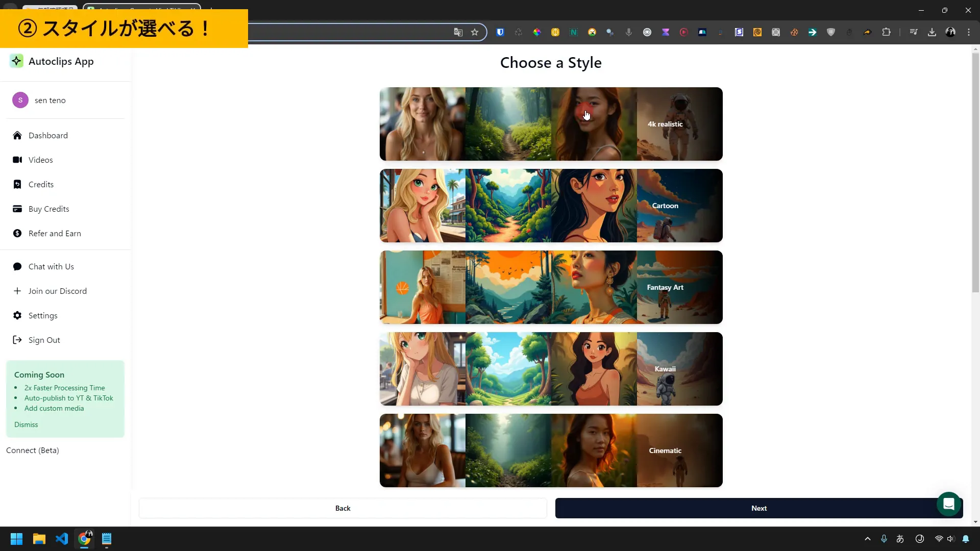The height and width of the screenshot is (551, 980).
Task: Click the Next button to proceed
Action: [759, 508]
